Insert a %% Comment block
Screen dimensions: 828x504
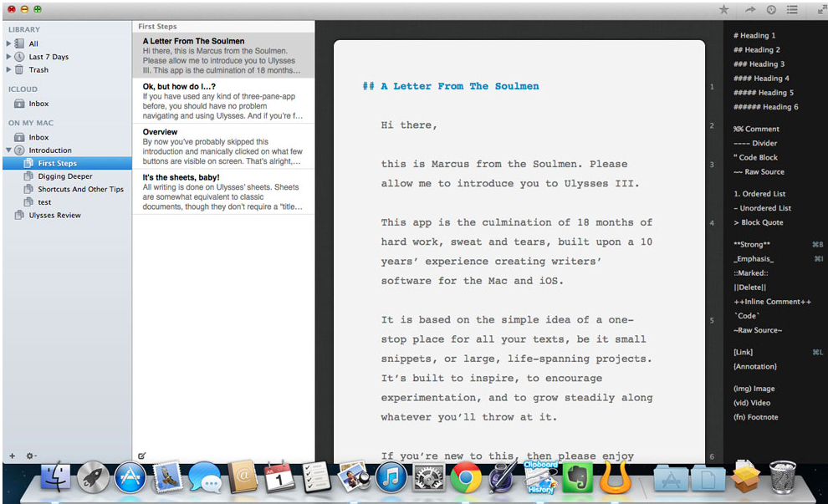(x=756, y=129)
